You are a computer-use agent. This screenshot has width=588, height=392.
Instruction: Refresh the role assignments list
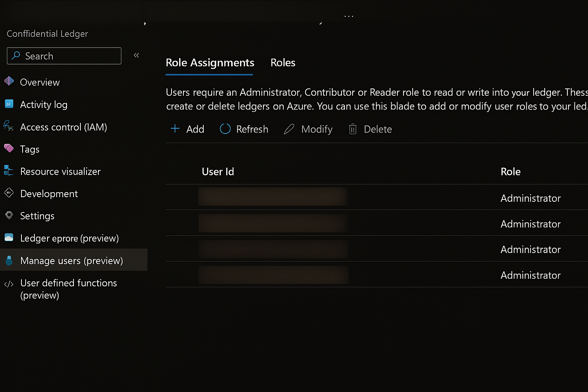244,129
